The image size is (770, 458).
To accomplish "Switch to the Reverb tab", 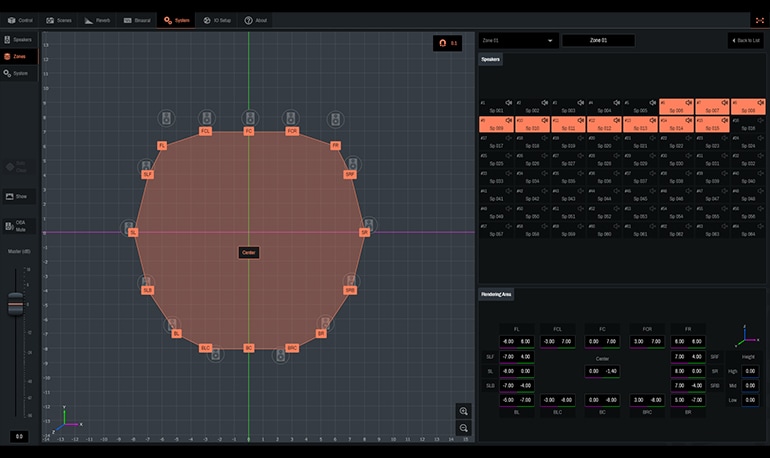I will pyautogui.click(x=98, y=20).
